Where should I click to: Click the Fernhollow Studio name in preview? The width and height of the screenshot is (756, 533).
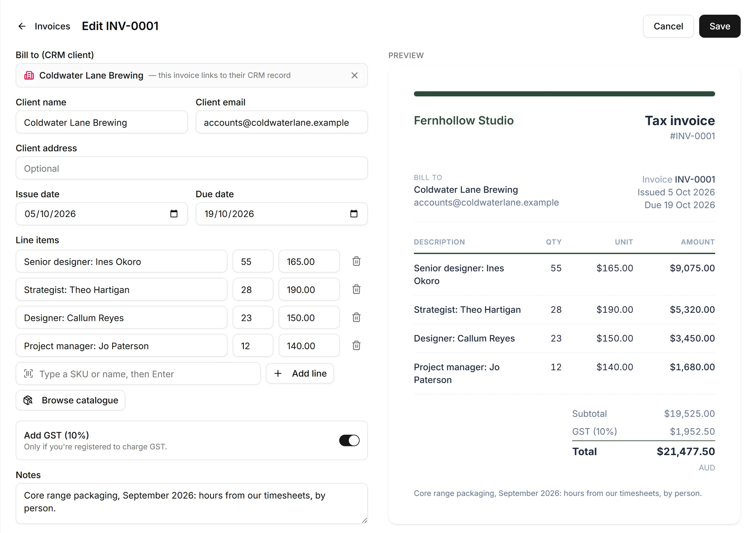(463, 121)
